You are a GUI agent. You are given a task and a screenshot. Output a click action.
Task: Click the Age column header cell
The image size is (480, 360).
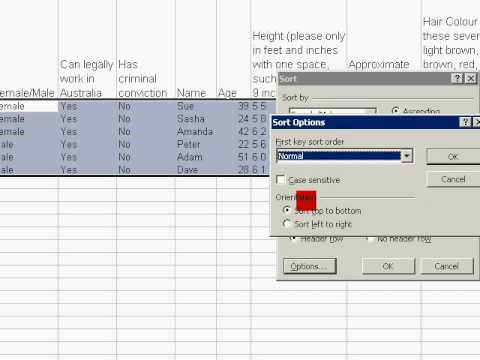tap(233, 93)
